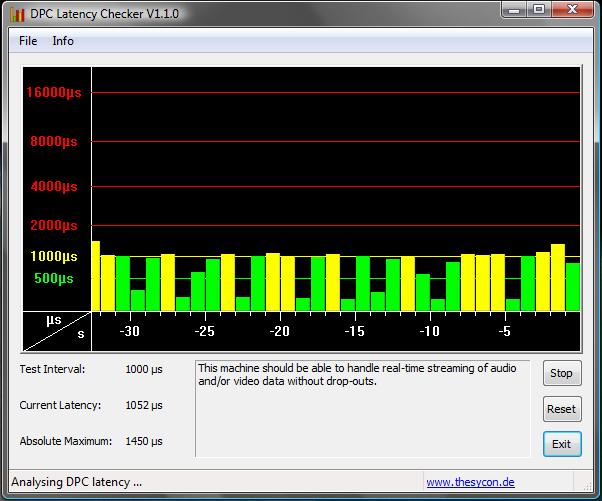
Task: Click the green 500µs scale label
Action: [x=54, y=278]
